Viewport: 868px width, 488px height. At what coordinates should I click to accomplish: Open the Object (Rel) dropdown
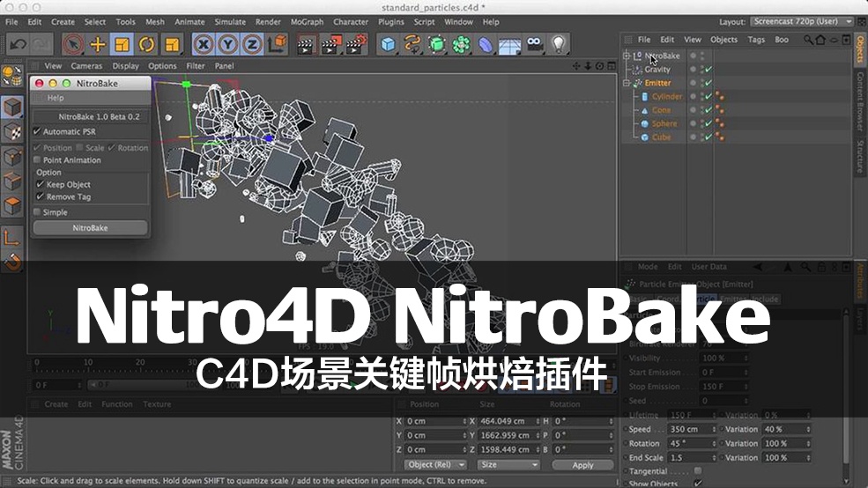tap(435, 465)
